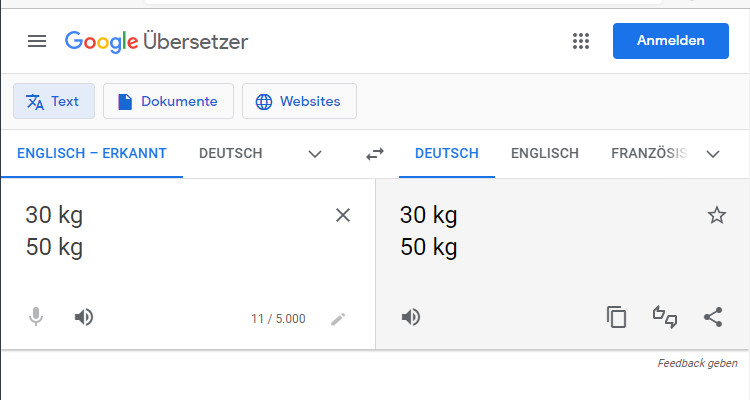750x400 pixels.
Task: Expand more target languages
Action: tap(713, 154)
